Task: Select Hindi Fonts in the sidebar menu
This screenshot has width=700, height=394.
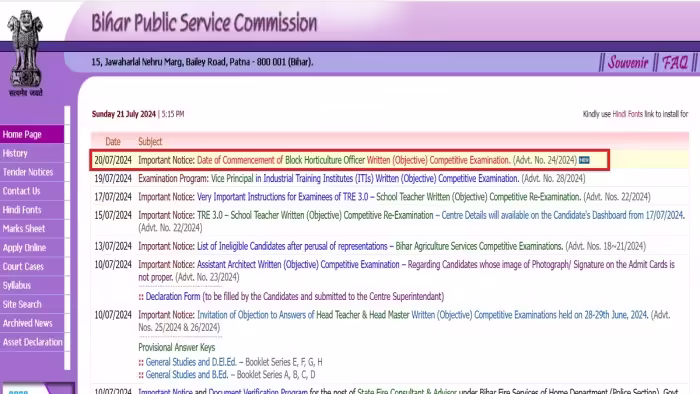Action: (32, 210)
